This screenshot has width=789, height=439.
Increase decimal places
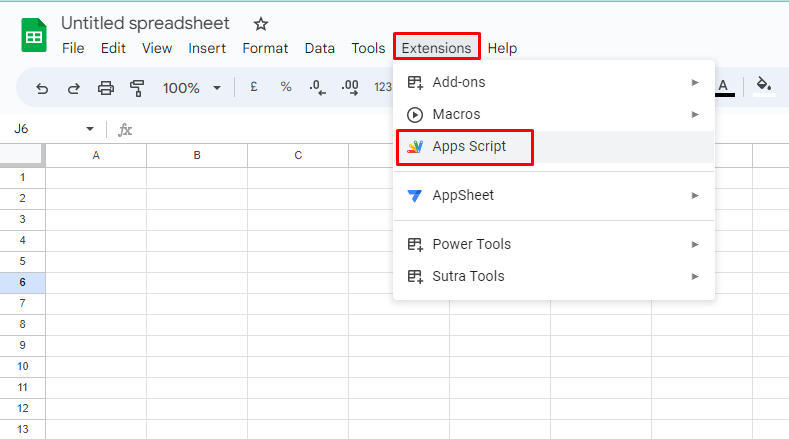point(350,87)
